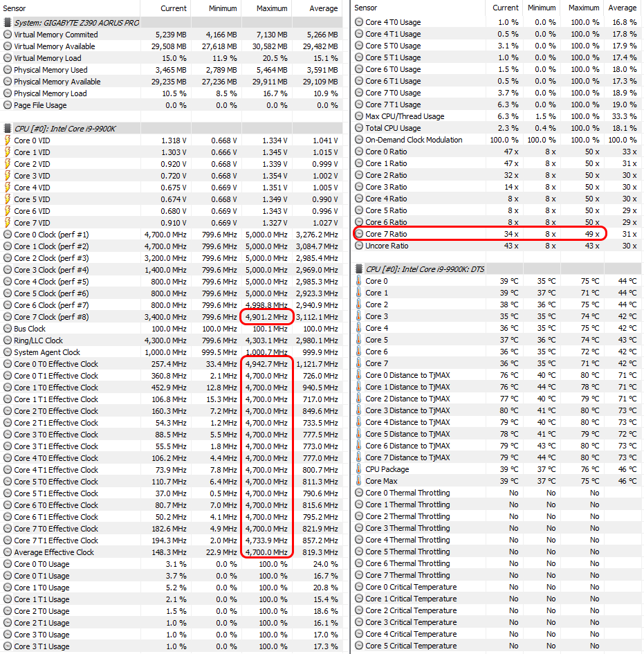Select the Core 4 VID row

[172, 188]
